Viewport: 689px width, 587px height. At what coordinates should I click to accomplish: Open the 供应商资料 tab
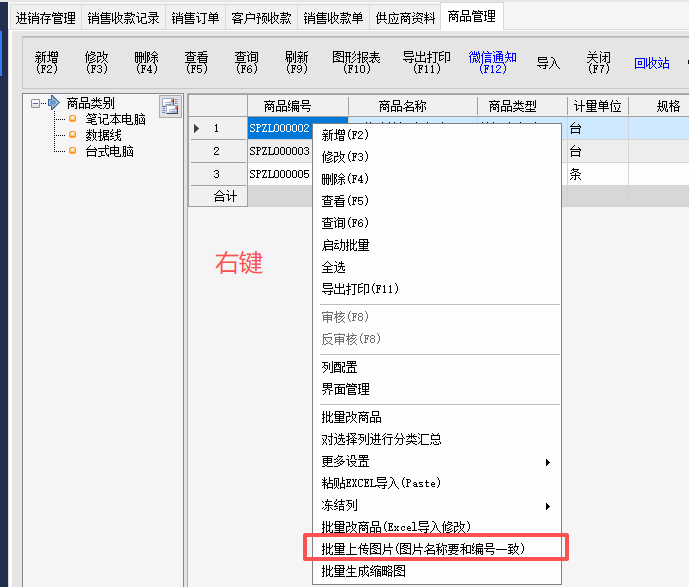[x=405, y=18]
